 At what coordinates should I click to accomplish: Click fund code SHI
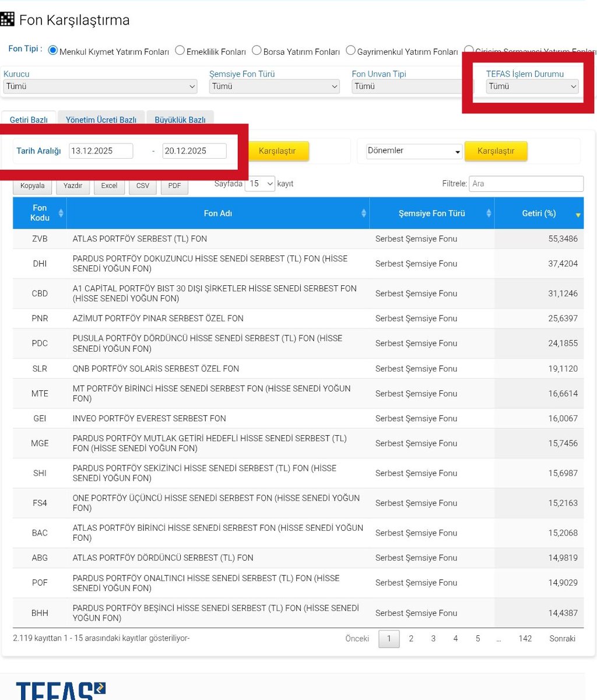(40, 473)
